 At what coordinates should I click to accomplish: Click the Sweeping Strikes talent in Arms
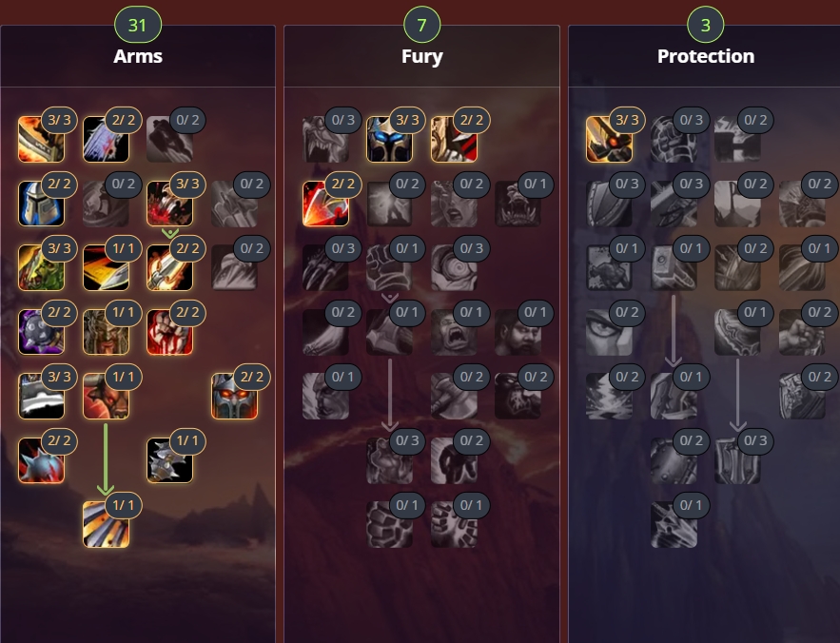click(x=107, y=268)
